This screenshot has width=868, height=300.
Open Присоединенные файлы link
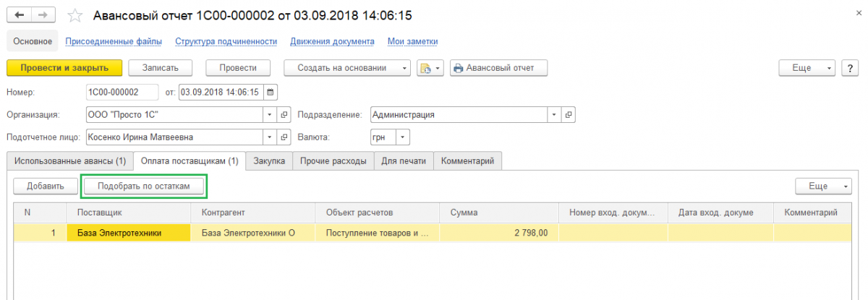tap(114, 42)
